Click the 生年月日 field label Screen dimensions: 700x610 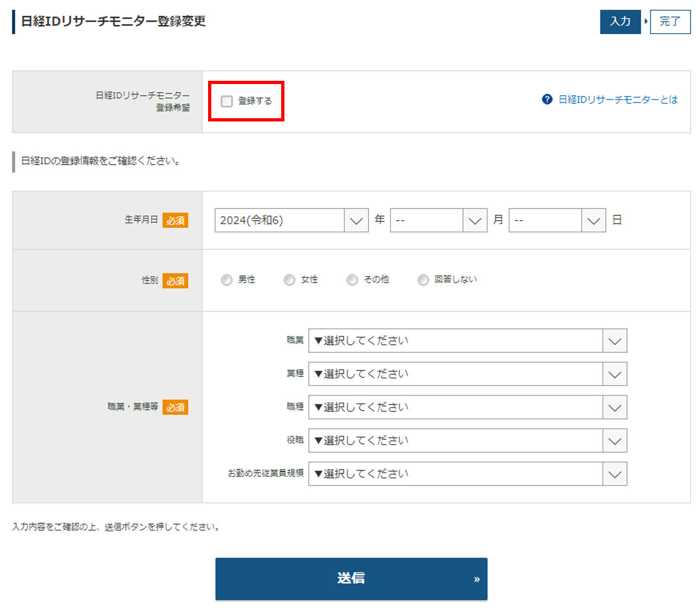click(x=141, y=220)
